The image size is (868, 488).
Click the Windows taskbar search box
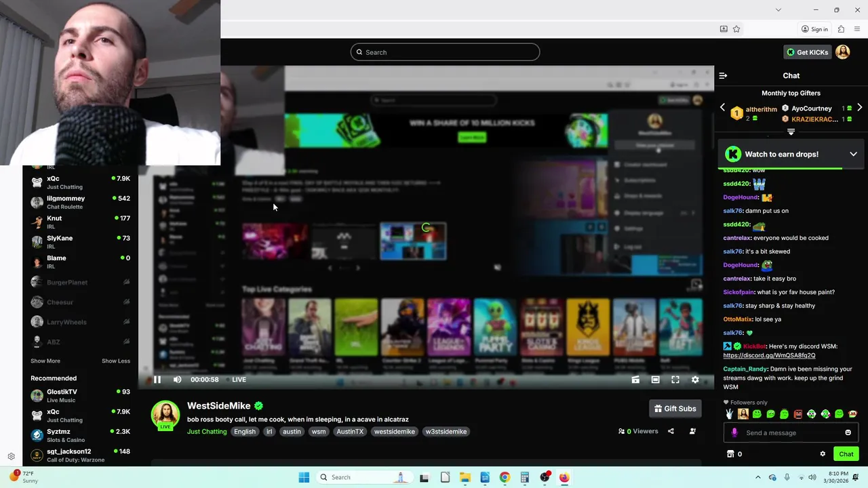coord(363,477)
